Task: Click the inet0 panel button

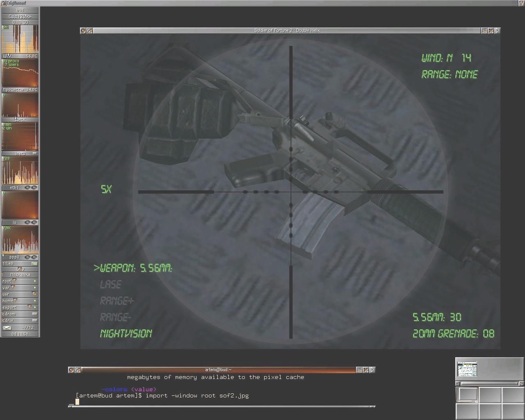Action: click(x=34, y=153)
